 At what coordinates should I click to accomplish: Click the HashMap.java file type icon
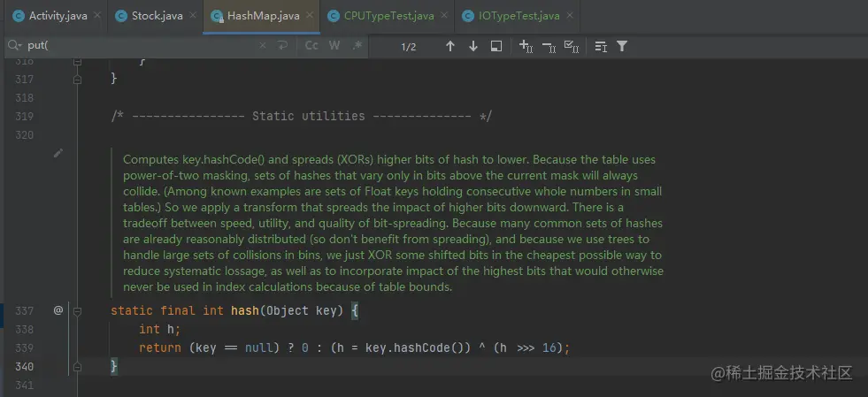pyautogui.click(x=218, y=16)
